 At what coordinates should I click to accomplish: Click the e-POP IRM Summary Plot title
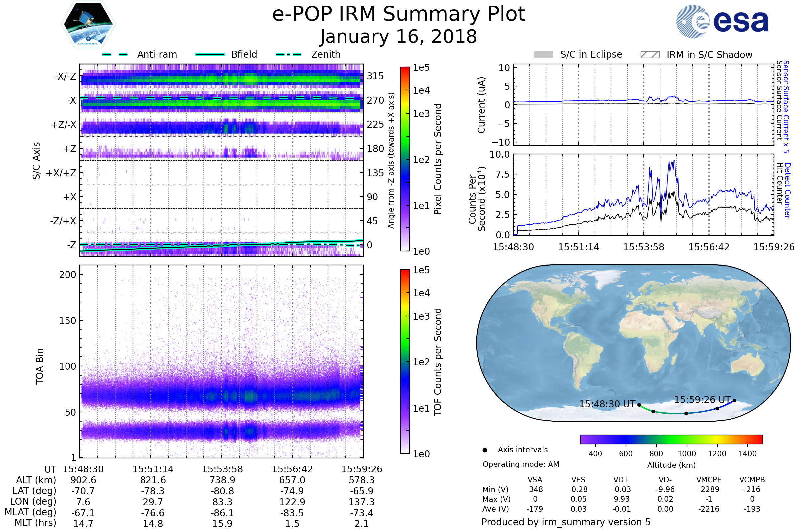pos(399,14)
